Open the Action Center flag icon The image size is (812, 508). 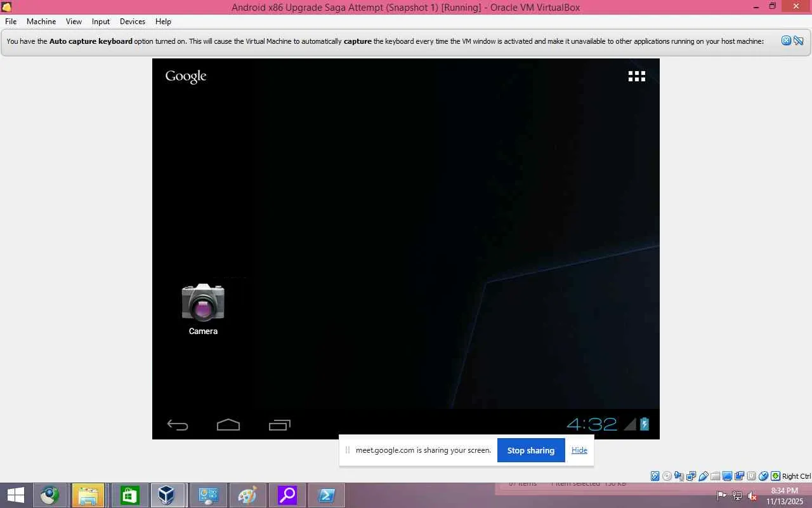point(722,495)
